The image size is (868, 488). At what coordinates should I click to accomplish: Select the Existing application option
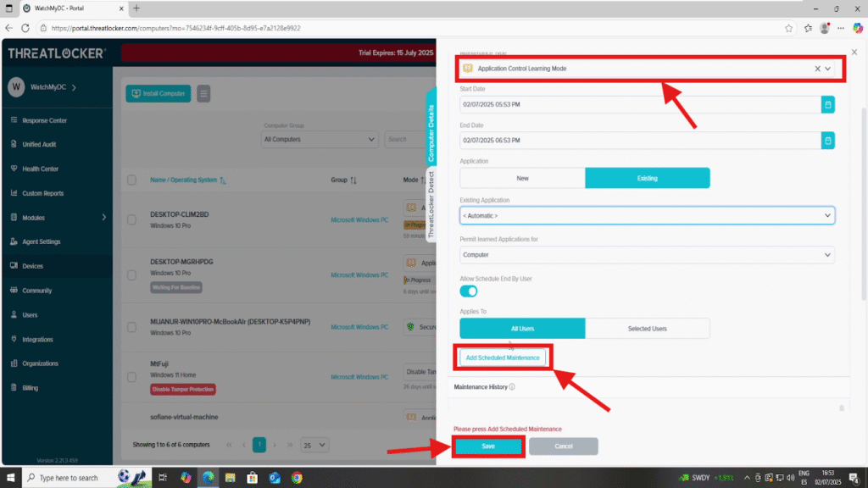coord(647,178)
